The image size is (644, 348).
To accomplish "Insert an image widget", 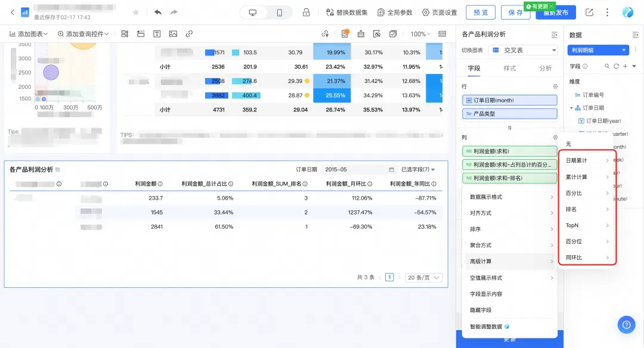I will [173, 33].
